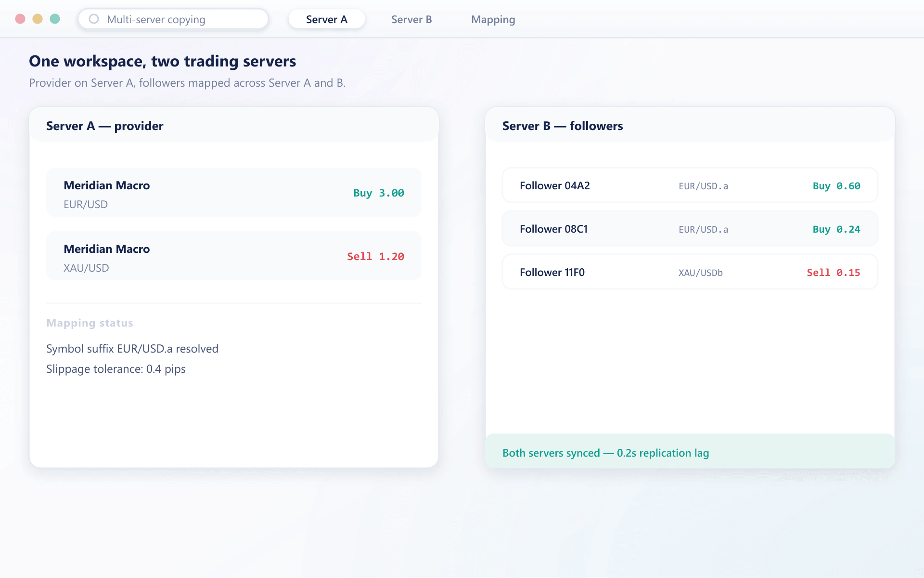Click the green maximize window dot
The width and height of the screenshot is (924, 578).
55,19
